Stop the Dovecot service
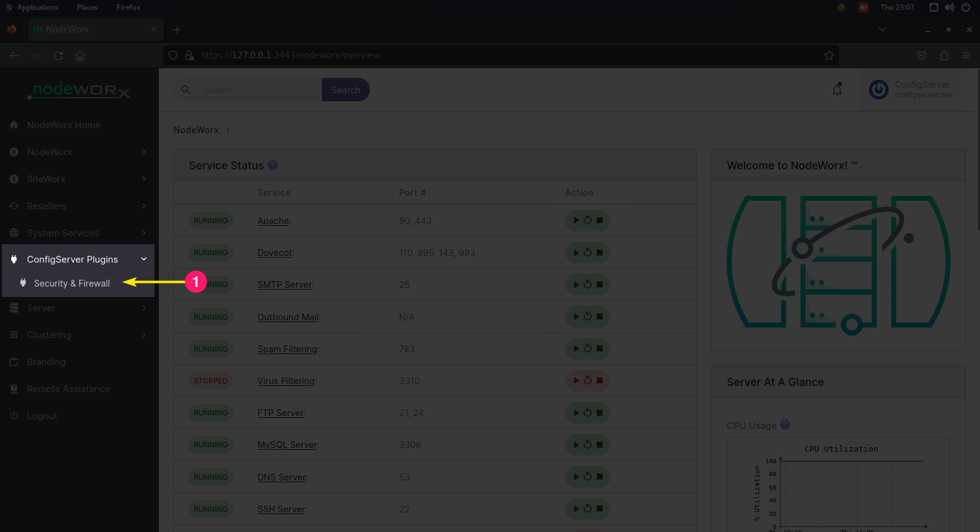This screenshot has width=980, height=532. 600,252
